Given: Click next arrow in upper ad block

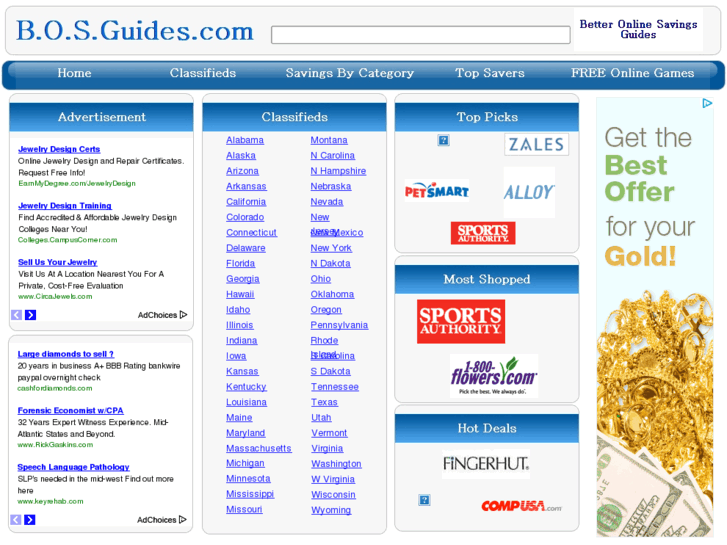Looking at the screenshot, I should [31, 315].
